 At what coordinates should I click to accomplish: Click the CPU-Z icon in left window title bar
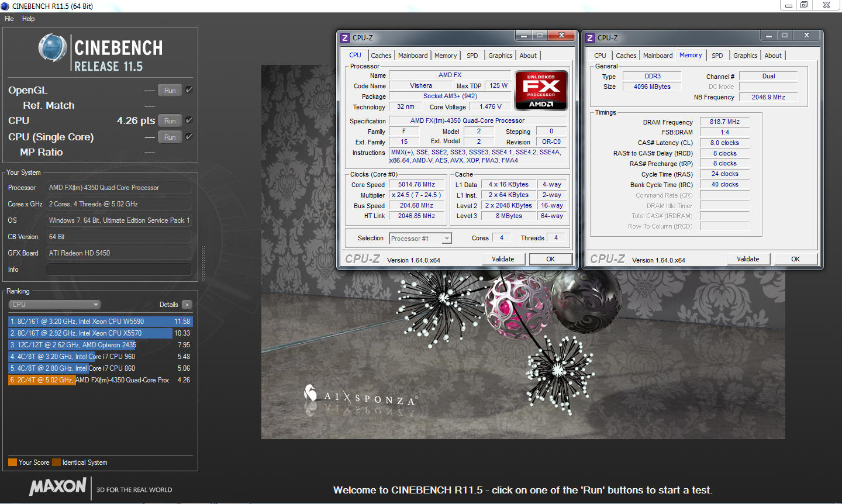tap(345, 38)
